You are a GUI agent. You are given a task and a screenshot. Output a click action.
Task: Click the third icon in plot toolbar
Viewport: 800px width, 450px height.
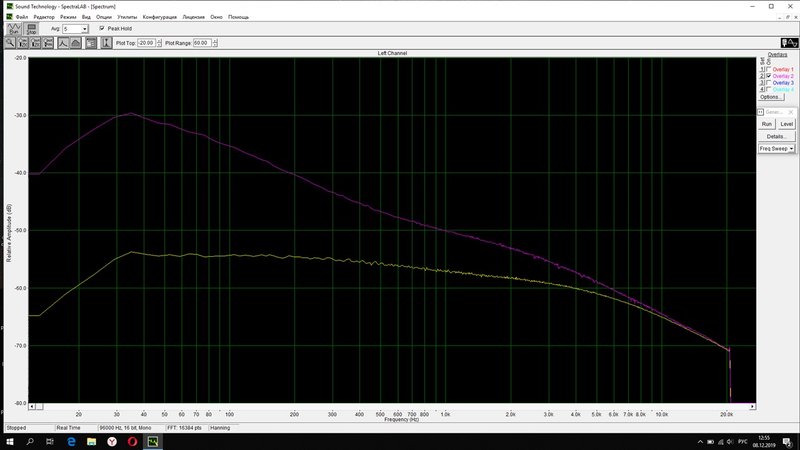click(x=35, y=43)
